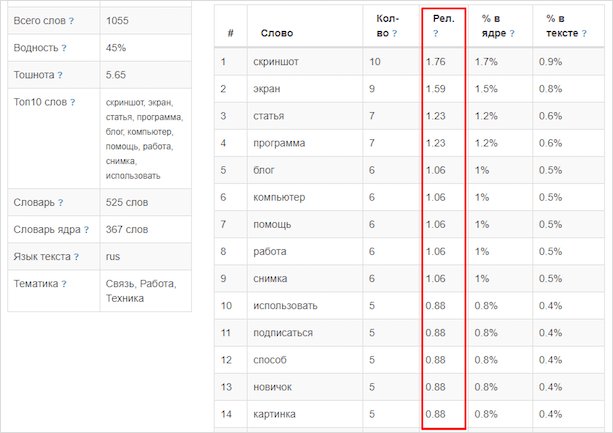Open help icon for % в тексте

(585, 33)
